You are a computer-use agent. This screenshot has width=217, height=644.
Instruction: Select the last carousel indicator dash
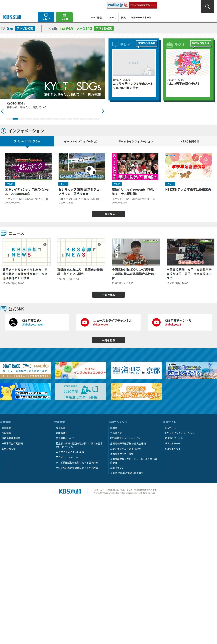pos(97,119)
